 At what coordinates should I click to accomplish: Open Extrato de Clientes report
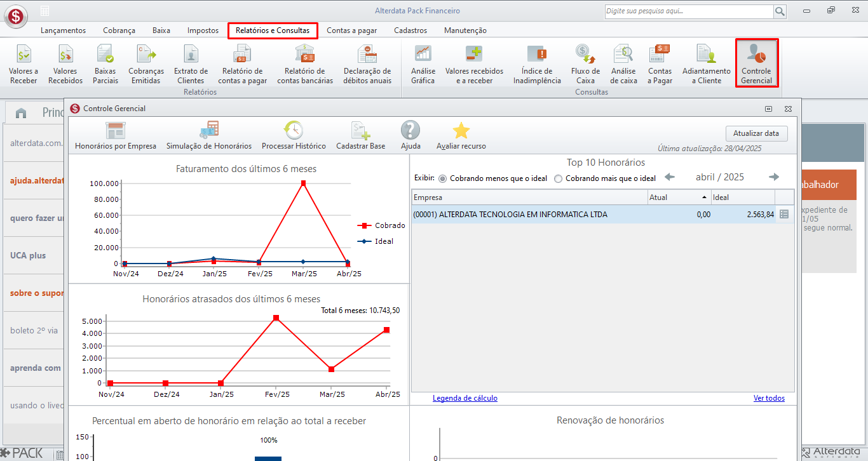191,64
